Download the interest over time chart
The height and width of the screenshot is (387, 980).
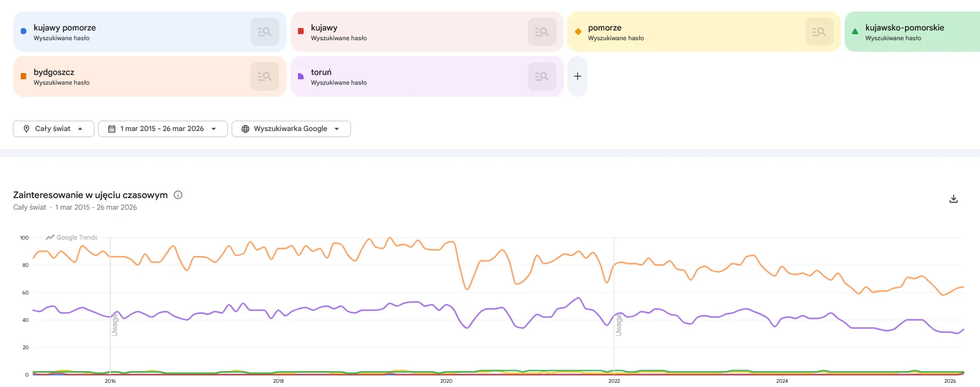pos(954,199)
